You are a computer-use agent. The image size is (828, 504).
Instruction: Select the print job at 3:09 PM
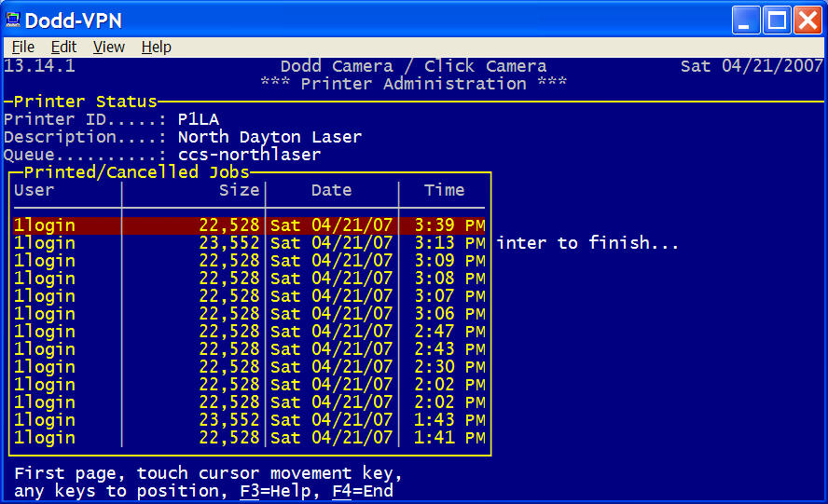coord(250,261)
